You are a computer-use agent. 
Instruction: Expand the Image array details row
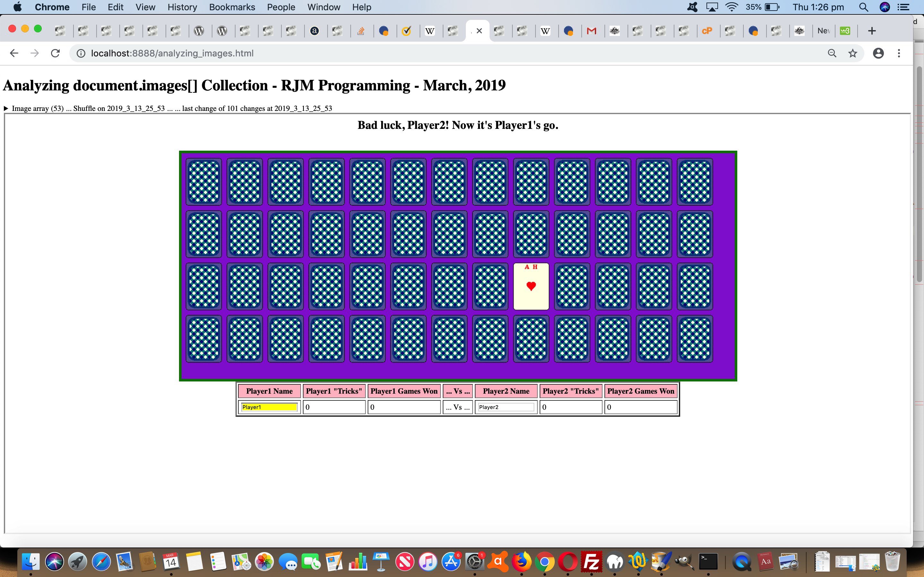pyautogui.click(x=5, y=108)
